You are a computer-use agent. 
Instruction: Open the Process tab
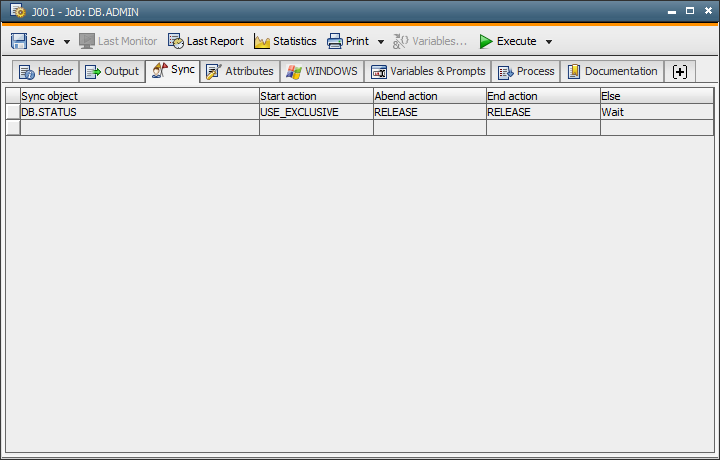[526, 71]
